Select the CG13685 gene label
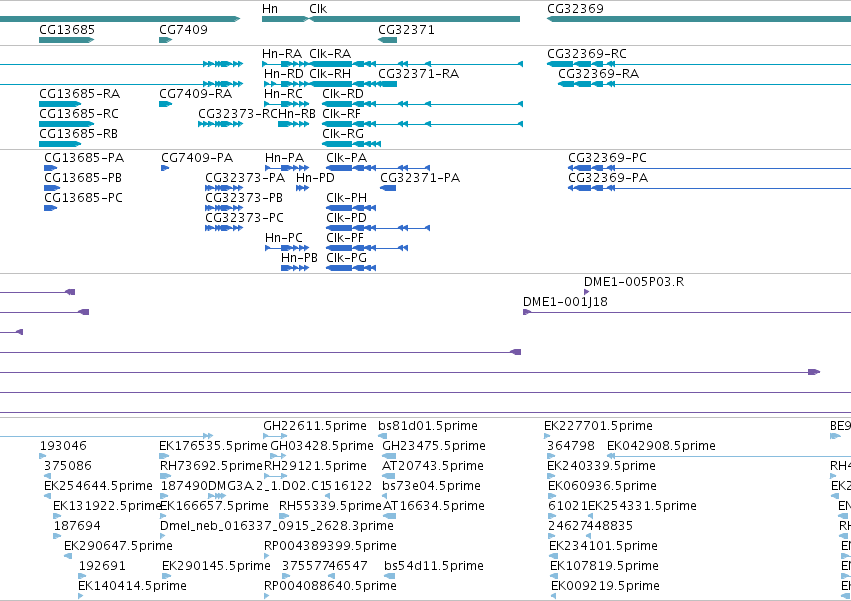The image size is (851, 601). pos(67,29)
